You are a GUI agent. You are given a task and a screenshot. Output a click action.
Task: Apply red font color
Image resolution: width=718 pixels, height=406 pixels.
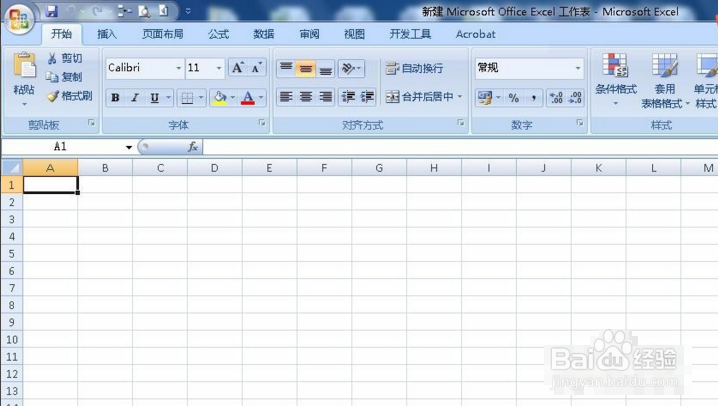pos(248,97)
